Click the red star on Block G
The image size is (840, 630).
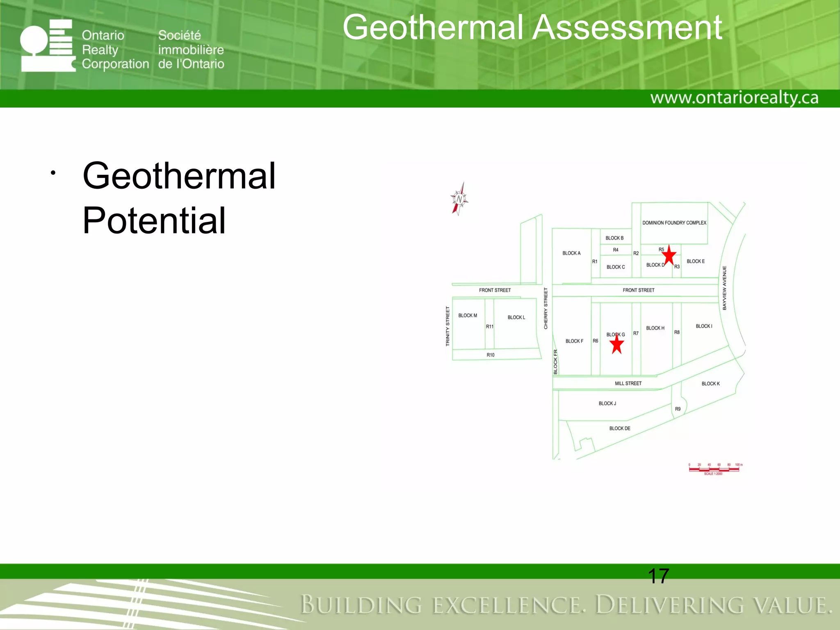[x=617, y=345]
